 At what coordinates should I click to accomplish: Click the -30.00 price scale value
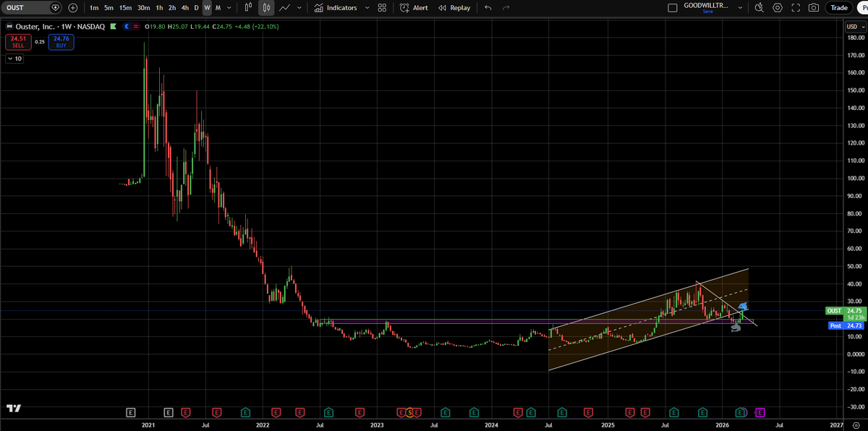coord(856,407)
